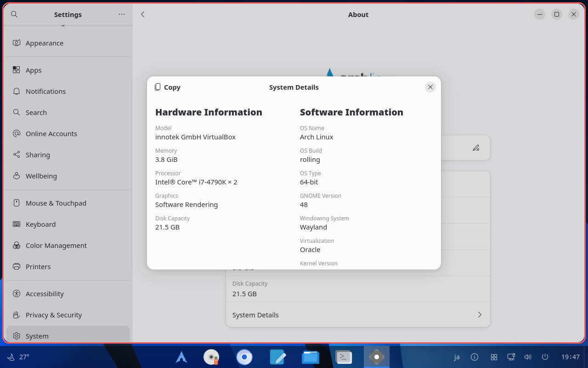This screenshot has height=368, width=588.
Task: Click the Privacy & Security hand icon
Action: coord(17,315)
